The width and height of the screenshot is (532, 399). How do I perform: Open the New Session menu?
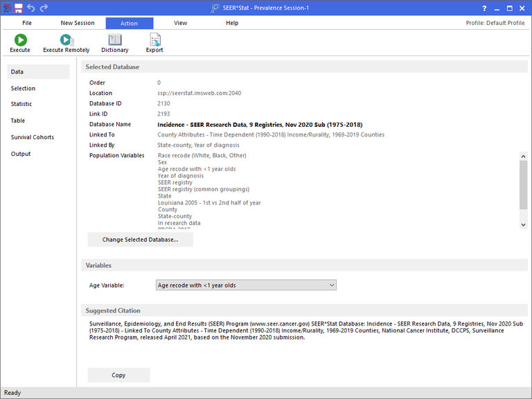click(x=78, y=23)
